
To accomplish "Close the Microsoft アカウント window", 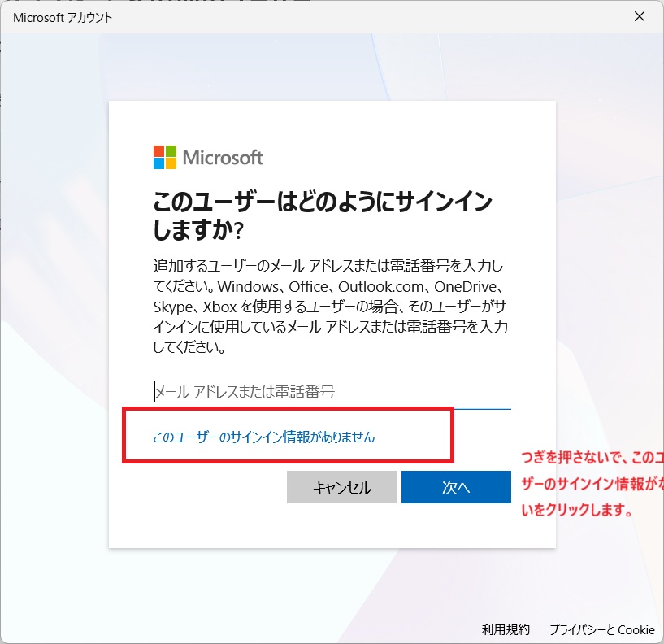I will tap(639, 16).
